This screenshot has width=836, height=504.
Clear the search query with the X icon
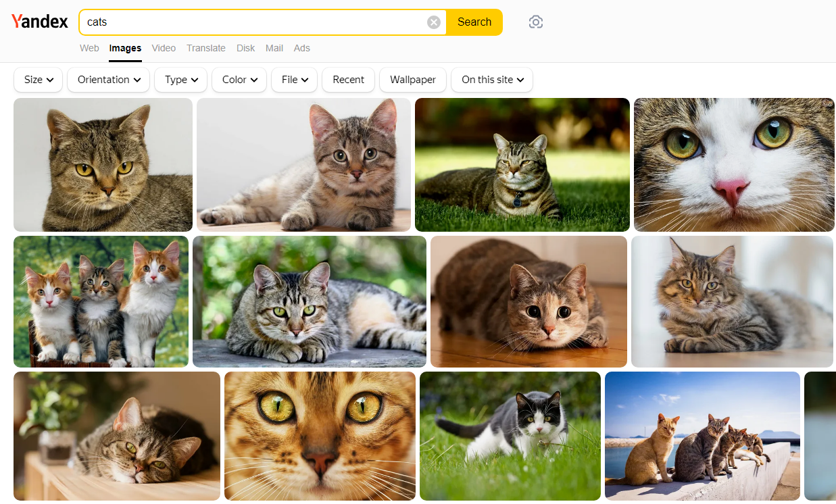433,22
